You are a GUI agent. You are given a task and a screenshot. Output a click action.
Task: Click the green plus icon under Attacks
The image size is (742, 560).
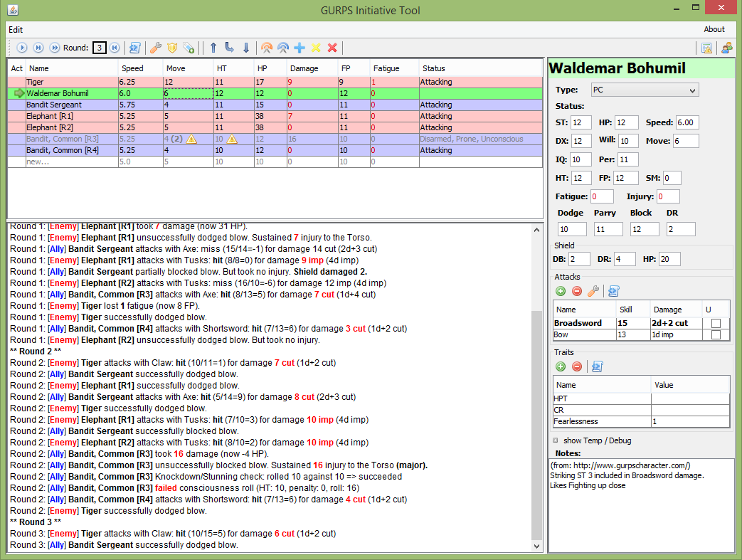[x=561, y=290]
